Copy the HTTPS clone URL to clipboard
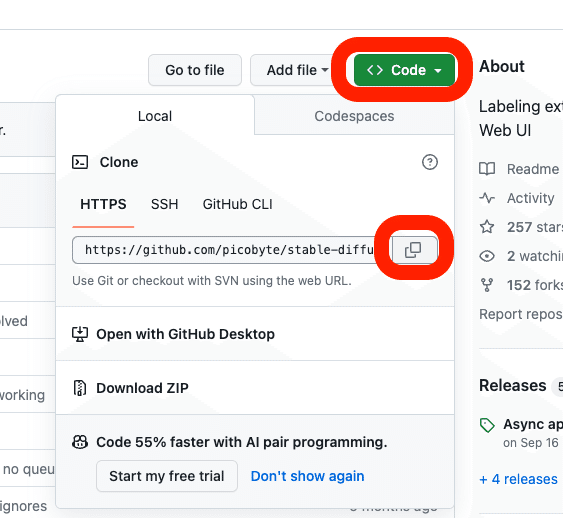The width and height of the screenshot is (563, 518). 414,249
